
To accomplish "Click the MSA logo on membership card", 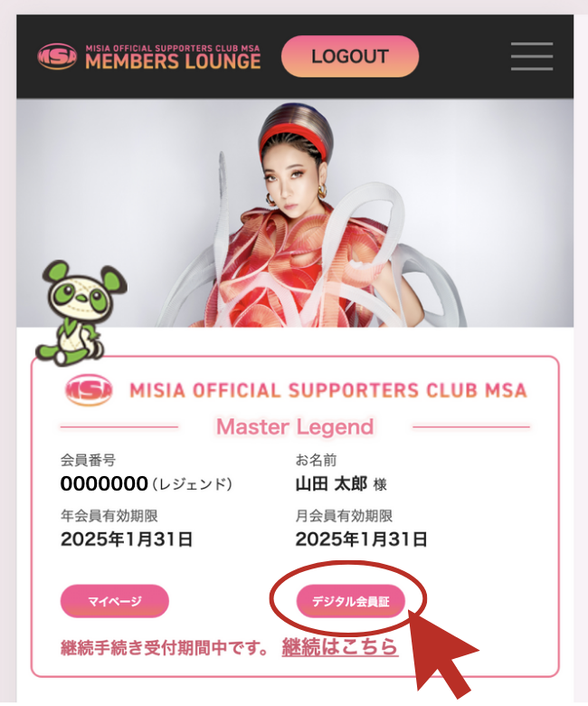I will [x=89, y=390].
